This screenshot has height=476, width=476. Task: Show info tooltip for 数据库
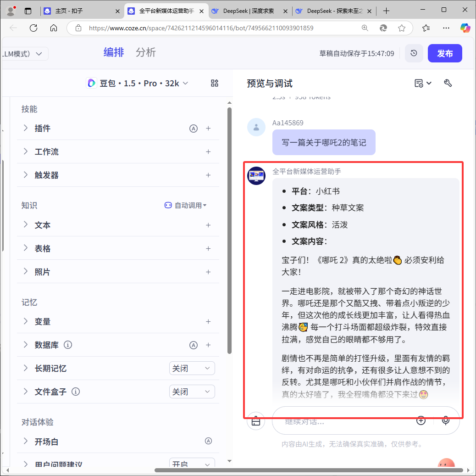point(68,345)
